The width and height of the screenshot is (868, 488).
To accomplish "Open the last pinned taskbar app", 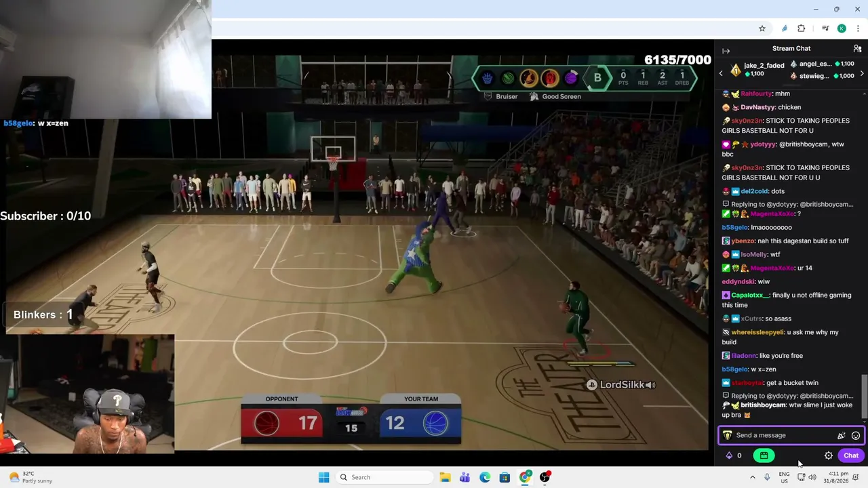I will tap(545, 477).
